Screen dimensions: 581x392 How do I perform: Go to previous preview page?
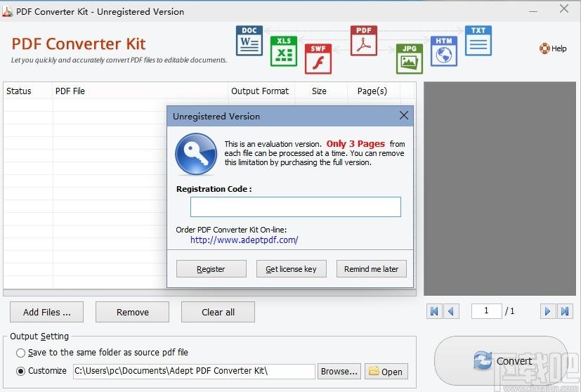[452, 311]
